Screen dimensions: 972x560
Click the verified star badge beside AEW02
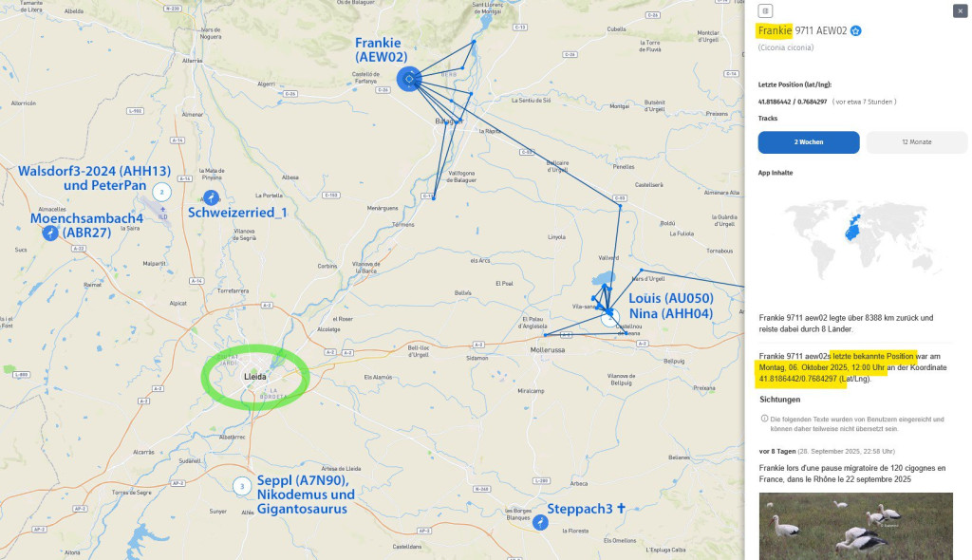(x=855, y=31)
